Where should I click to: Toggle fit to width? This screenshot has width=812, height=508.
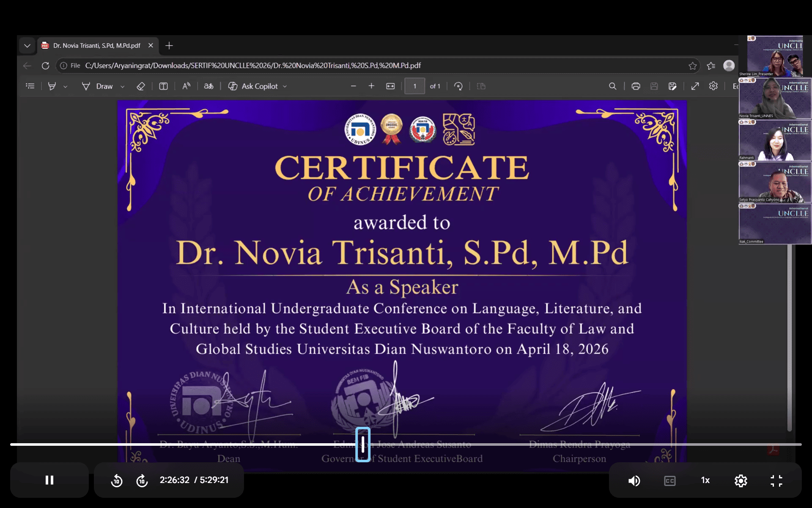390,86
